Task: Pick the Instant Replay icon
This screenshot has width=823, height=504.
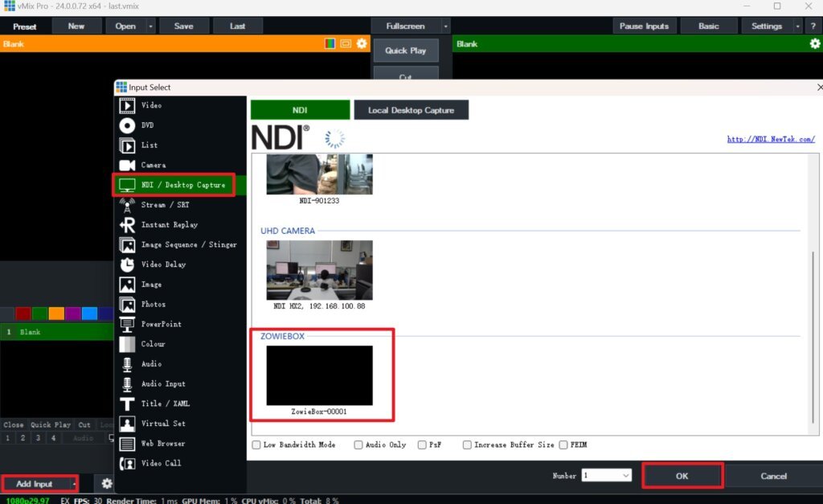Action: [x=127, y=225]
